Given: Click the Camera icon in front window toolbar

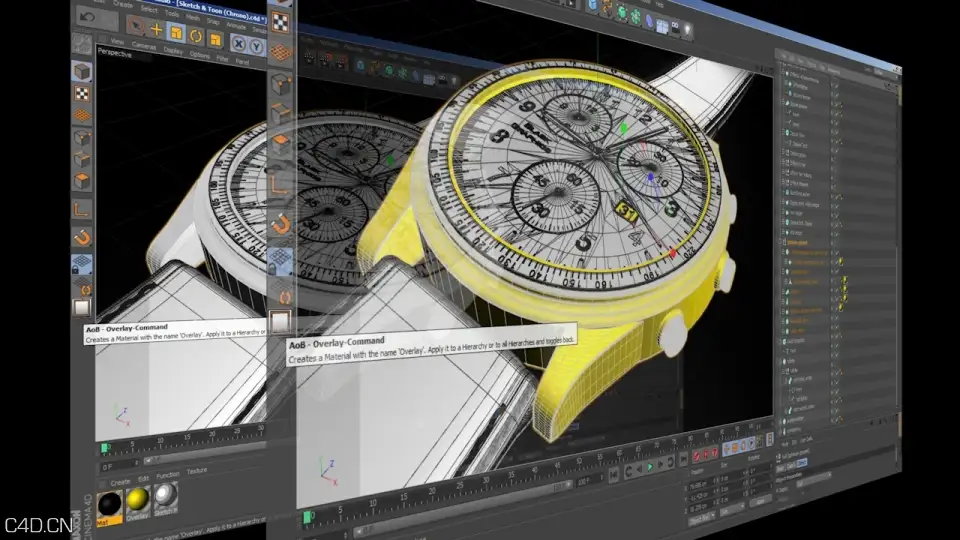Looking at the screenshot, I should [x=675, y=28].
